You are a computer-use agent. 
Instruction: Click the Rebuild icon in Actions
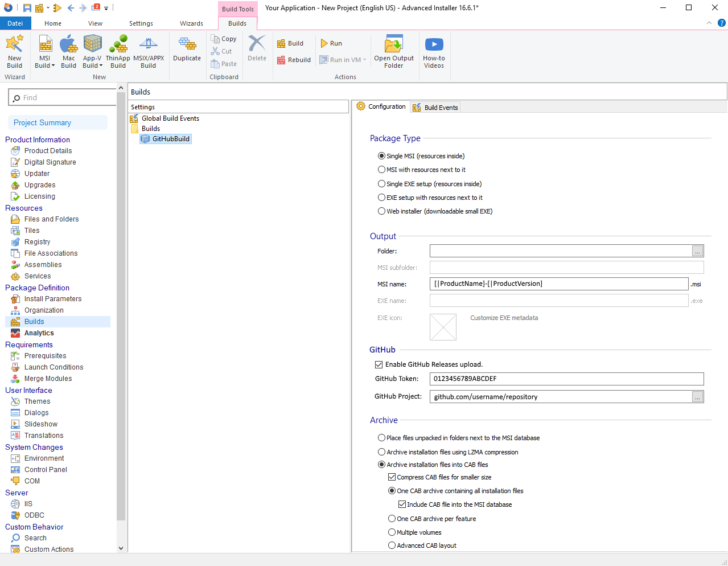coord(281,60)
